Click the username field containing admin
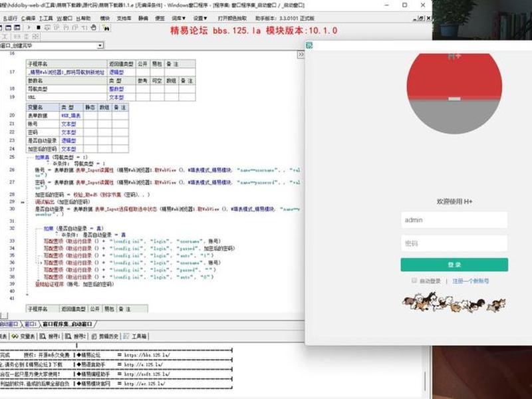Image resolution: width=532 pixels, height=399 pixels. click(x=454, y=220)
